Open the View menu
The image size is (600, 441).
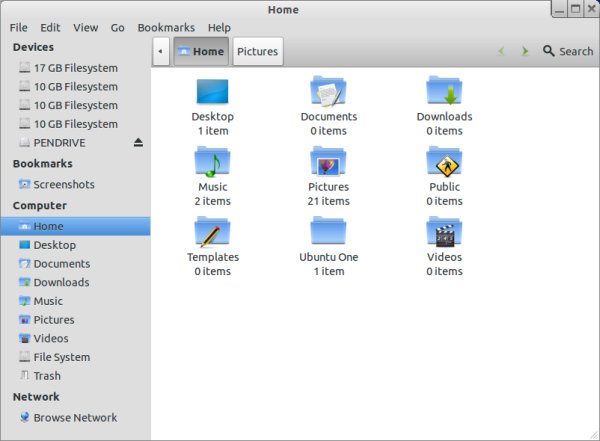tap(86, 28)
